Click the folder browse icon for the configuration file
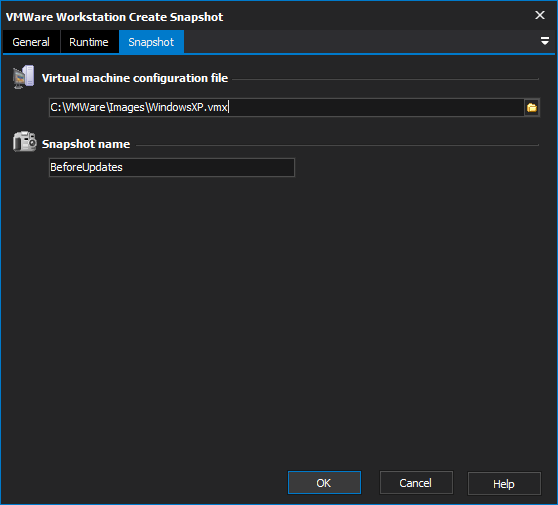The width and height of the screenshot is (558, 505). (532, 107)
